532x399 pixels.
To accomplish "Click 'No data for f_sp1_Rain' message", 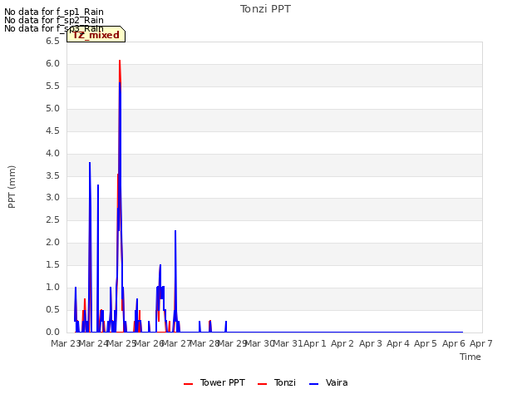I will pos(54,12).
